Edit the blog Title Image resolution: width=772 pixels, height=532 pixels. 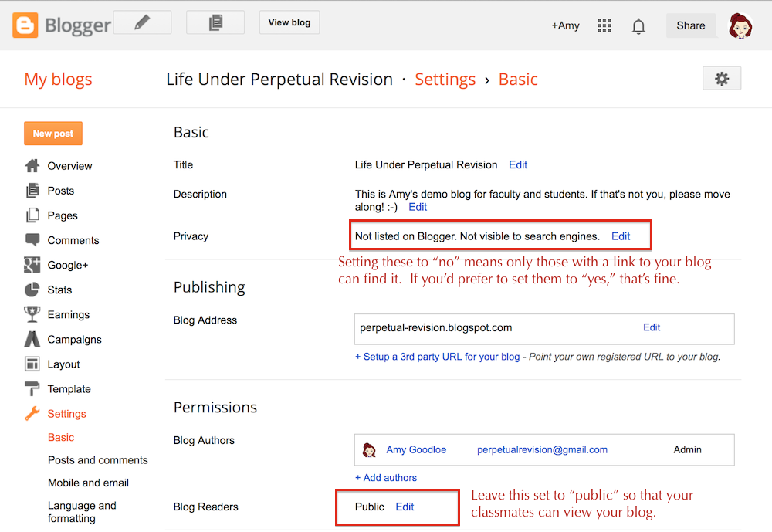(518, 165)
